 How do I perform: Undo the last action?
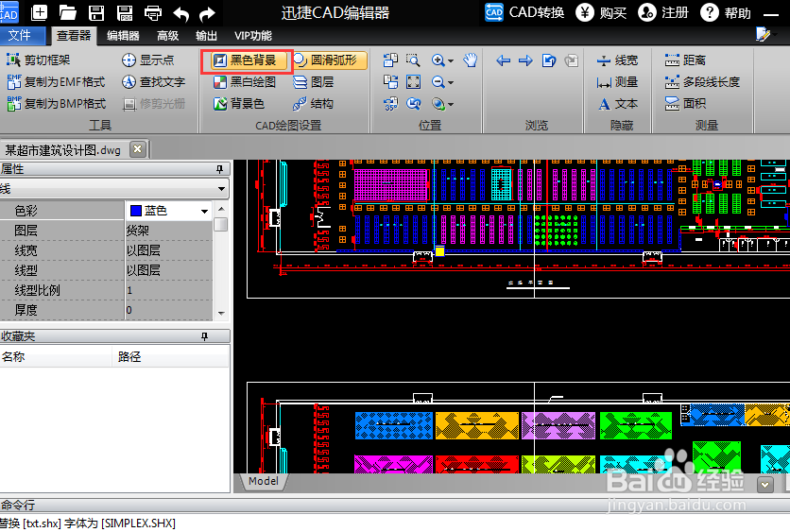tap(180, 13)
